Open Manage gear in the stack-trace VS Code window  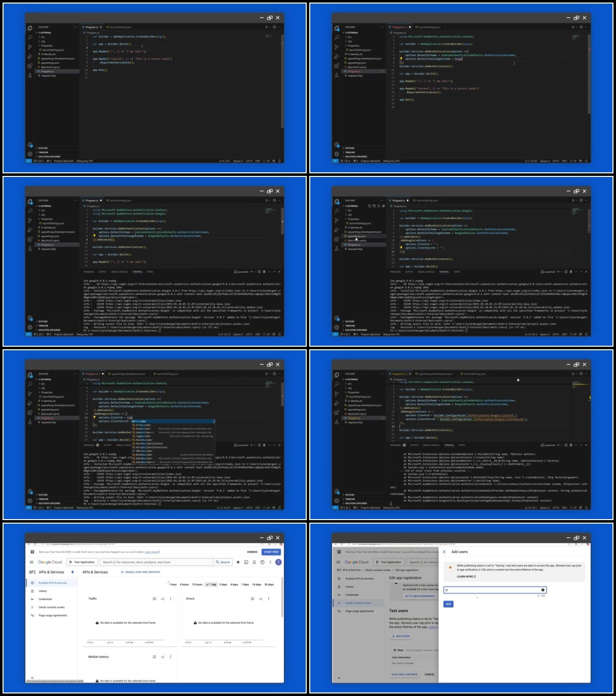(337, 500)
